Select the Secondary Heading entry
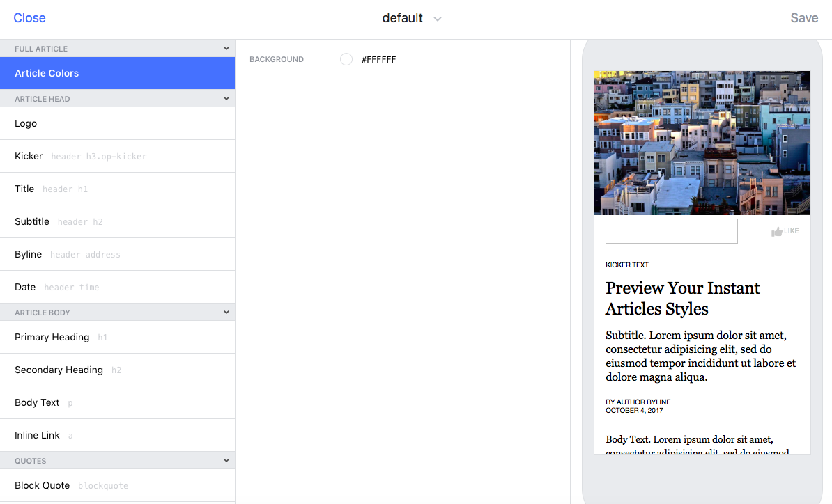The width and height of the screenshot is (832, 504). point(117,369)
